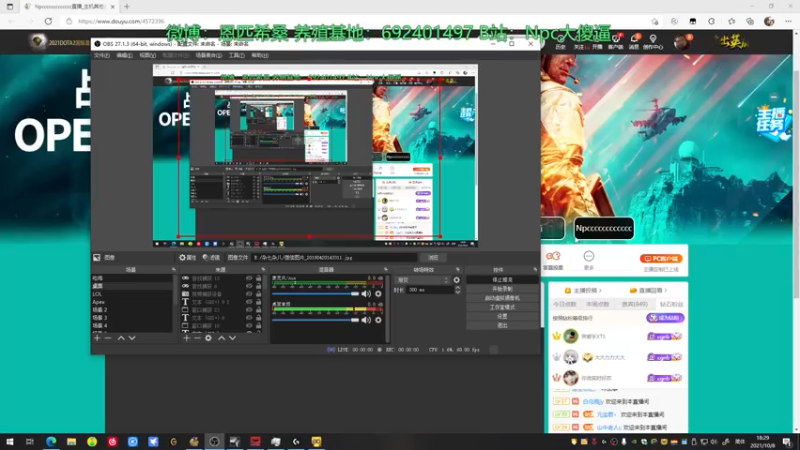Toggle visibility eye of first source row
The image size is (800, 450).
(249, 279)
